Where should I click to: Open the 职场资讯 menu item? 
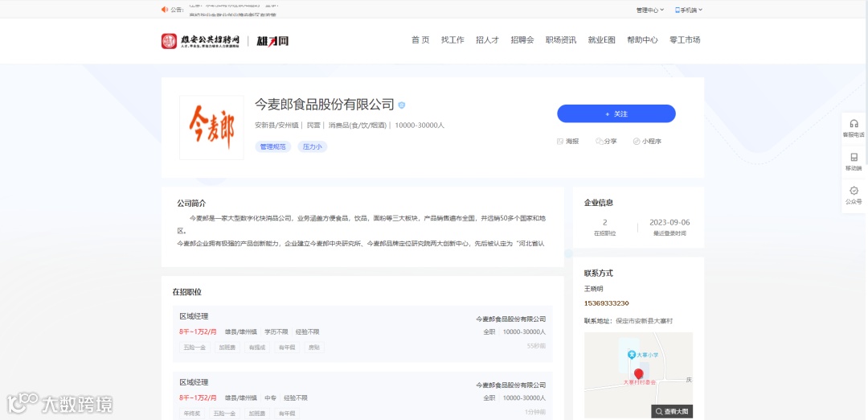561,40
